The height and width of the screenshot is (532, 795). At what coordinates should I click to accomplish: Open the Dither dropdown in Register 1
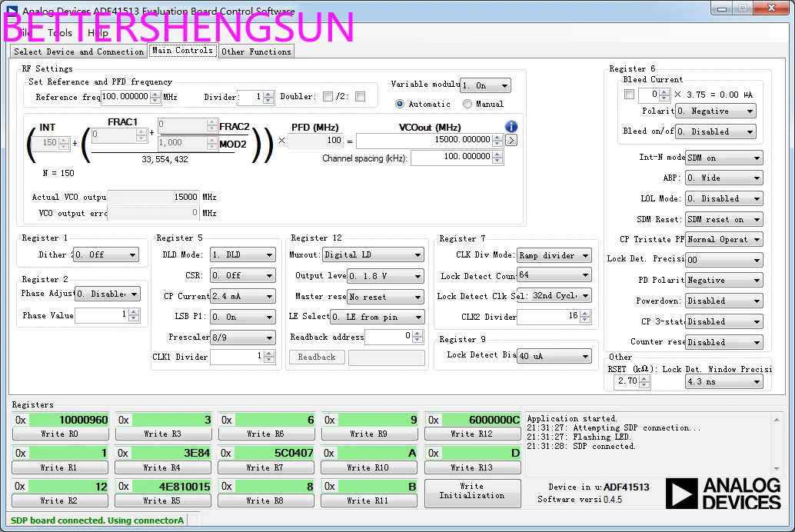106,254
